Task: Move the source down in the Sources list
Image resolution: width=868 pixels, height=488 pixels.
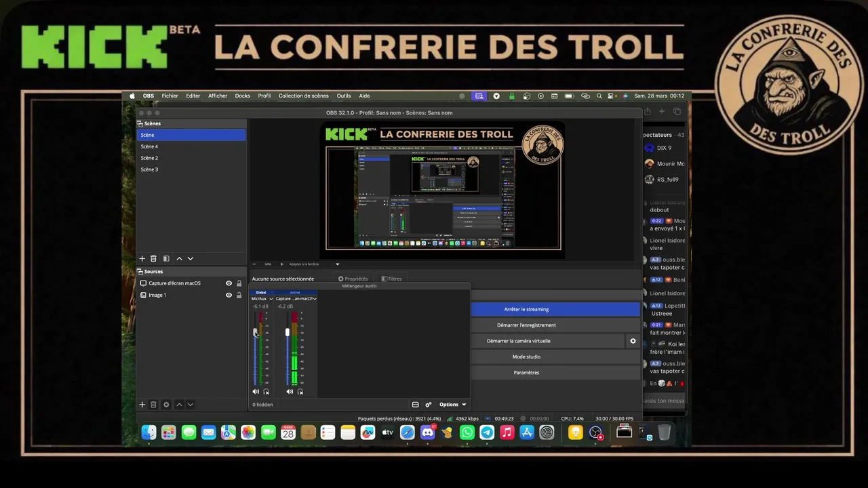Action: coord(191,405)
